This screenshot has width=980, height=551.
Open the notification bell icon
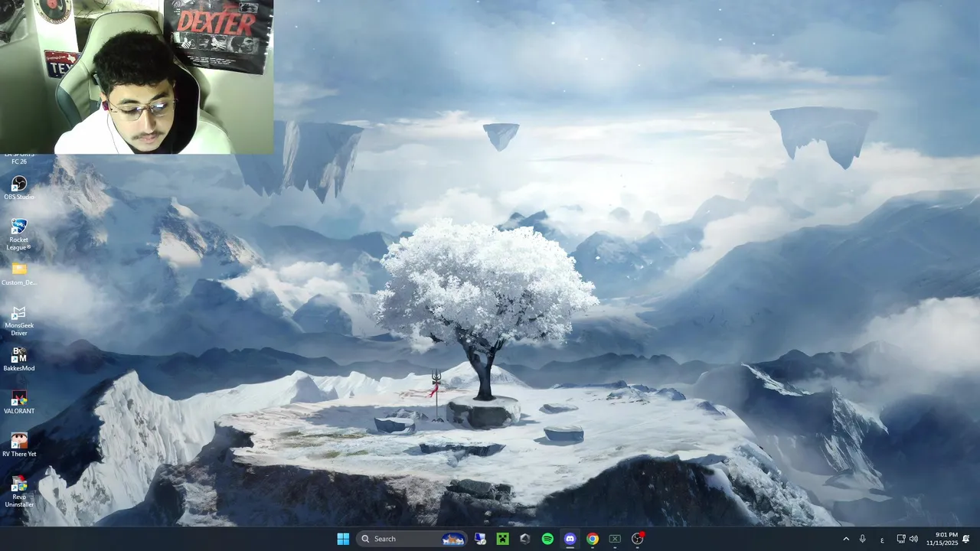966,539
